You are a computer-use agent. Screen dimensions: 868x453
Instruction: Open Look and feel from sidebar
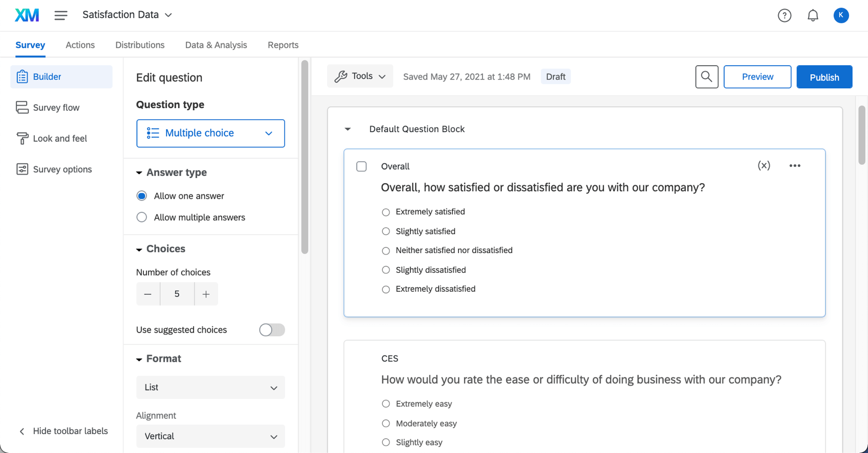click(x=60, y=139)
